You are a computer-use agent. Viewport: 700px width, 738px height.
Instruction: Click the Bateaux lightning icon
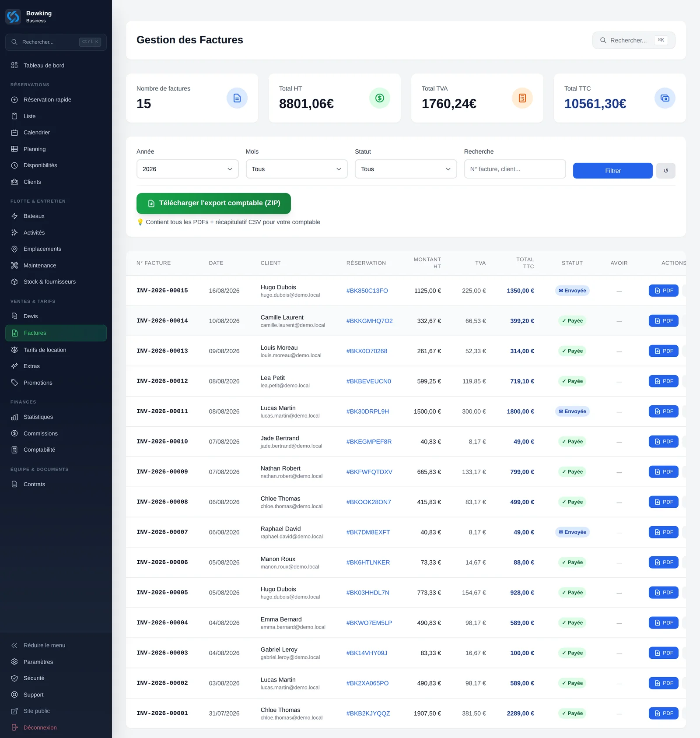coord(14,216)
